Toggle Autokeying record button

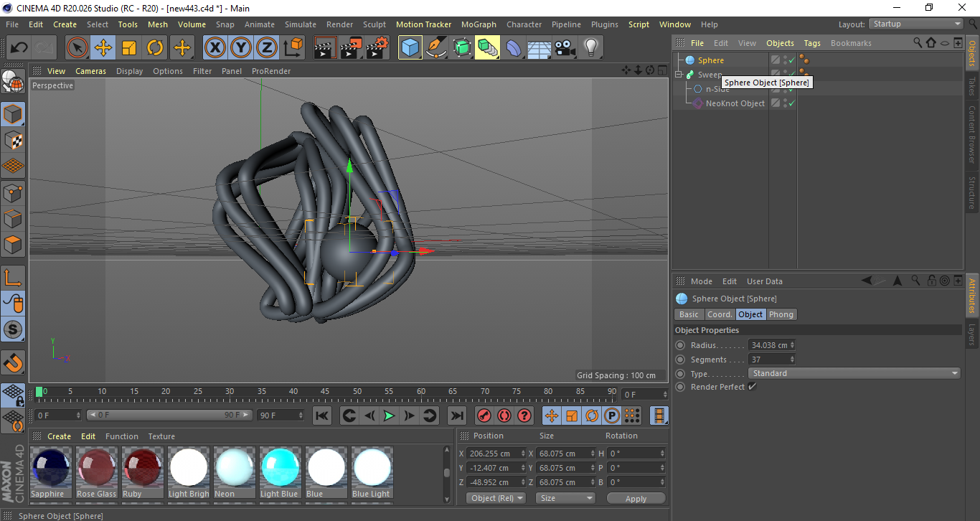pos(504,416)
